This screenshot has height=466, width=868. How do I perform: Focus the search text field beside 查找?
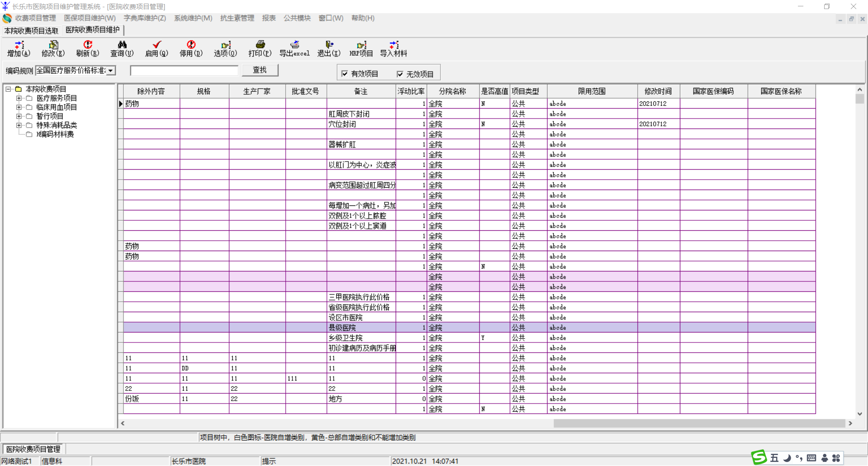184,71
